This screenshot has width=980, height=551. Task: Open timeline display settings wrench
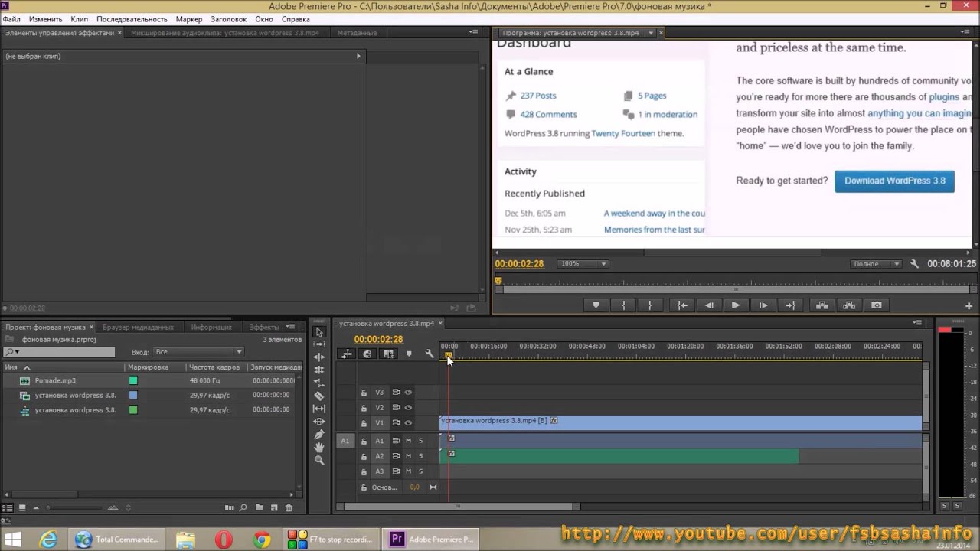point(430,354)
